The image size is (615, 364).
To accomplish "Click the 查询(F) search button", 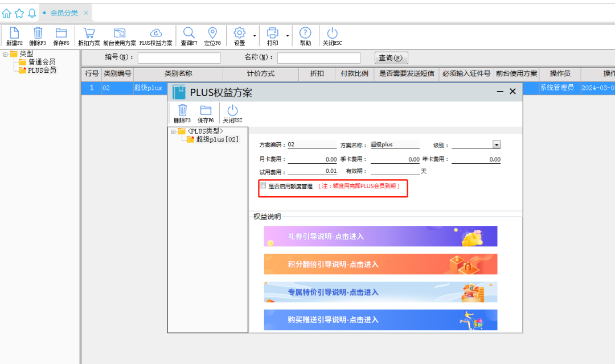I will pos(391,58).
